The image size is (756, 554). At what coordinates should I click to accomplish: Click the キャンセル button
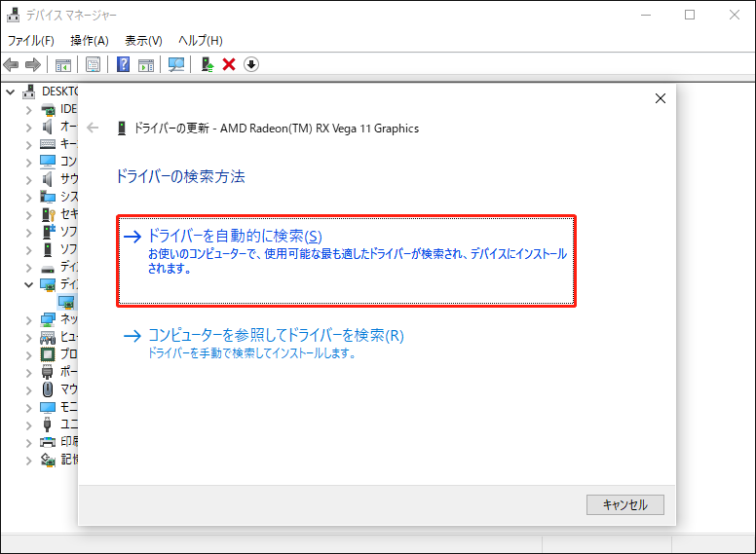[x=624, y=504]
